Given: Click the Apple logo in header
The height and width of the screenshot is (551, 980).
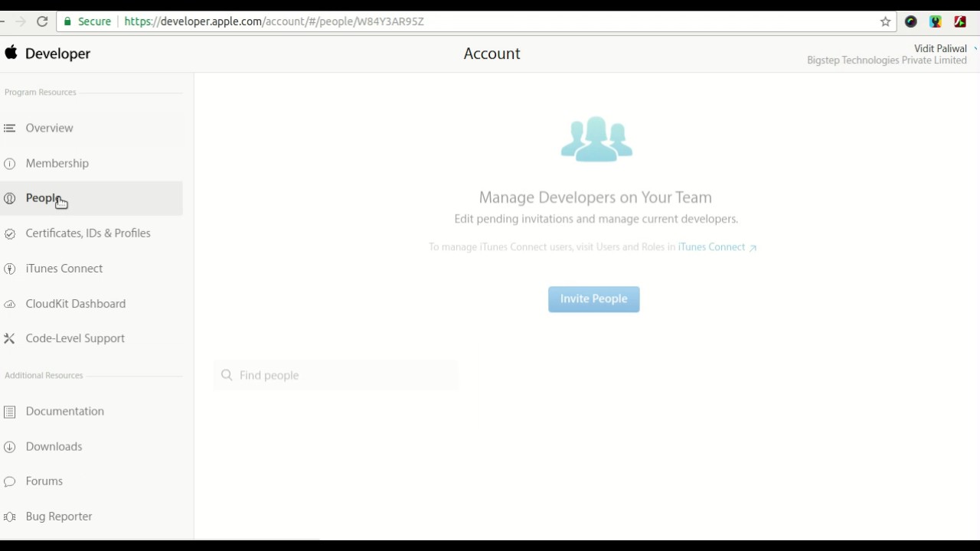Looking at the screenshot, I should [11, 52].
